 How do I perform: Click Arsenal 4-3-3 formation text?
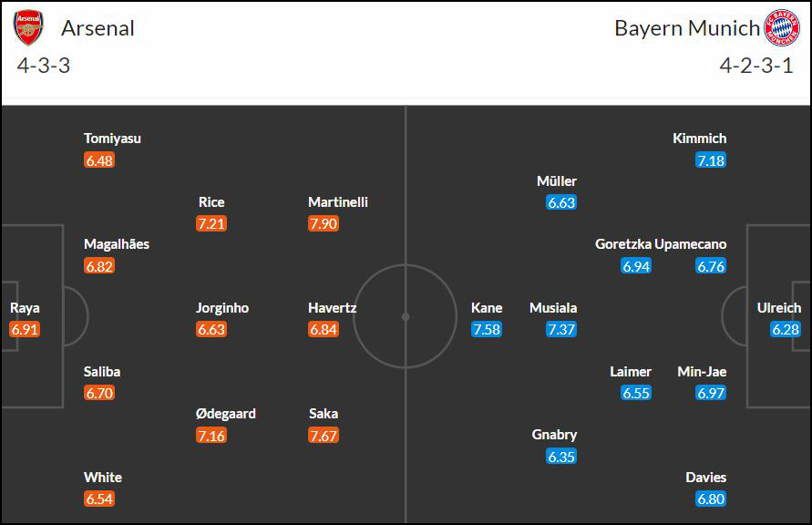tap(44, 66)
